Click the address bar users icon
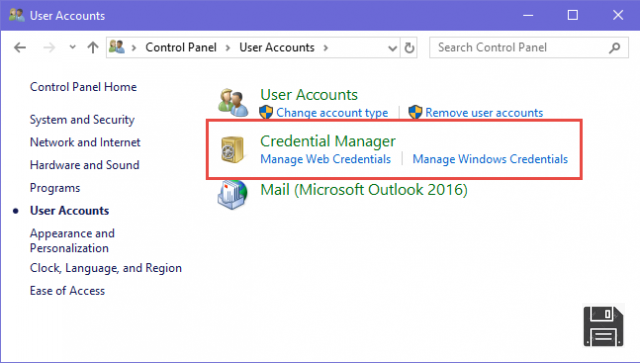 click(x=117, y=47)
